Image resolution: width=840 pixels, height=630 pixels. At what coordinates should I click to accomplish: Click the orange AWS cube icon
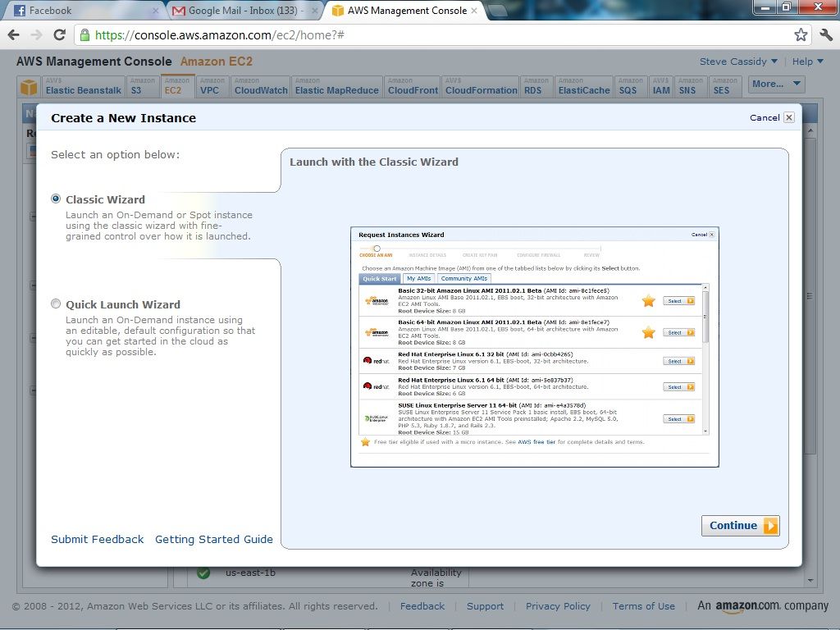tap(29, 87)
